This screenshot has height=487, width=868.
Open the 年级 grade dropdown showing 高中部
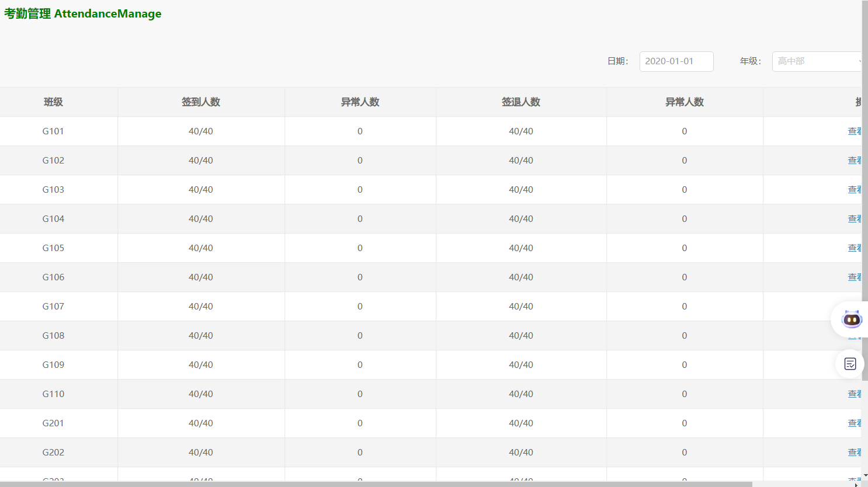click(817, 61)
